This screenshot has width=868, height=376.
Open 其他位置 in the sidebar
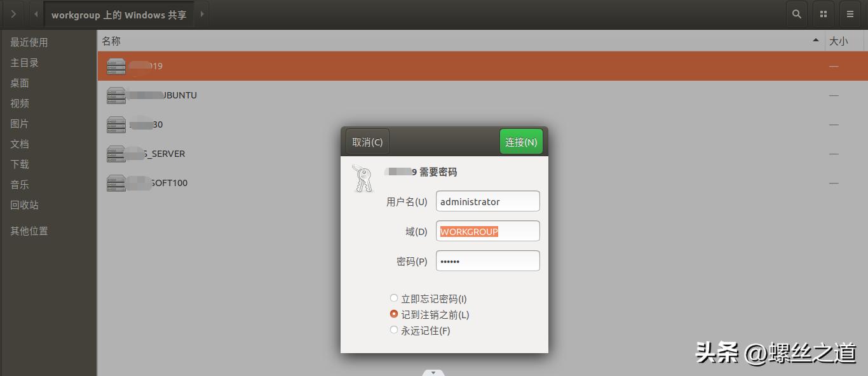[x=30, y=231]
